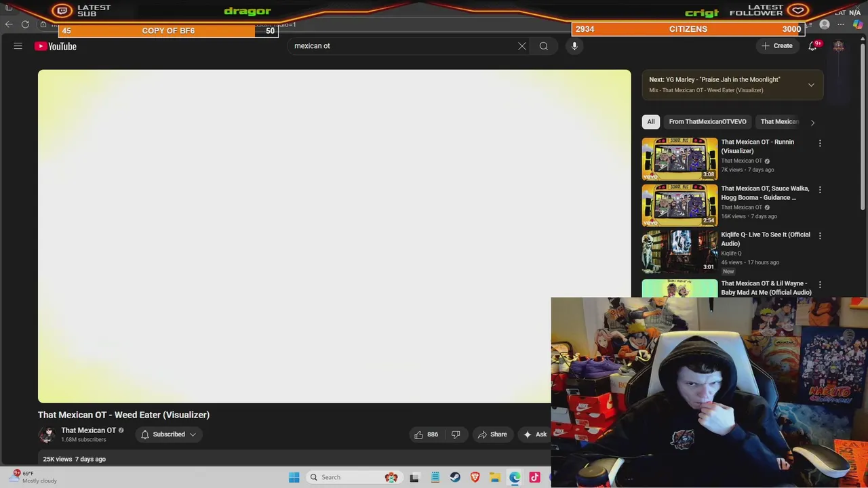Viewport: 868px width, 488px height.
Task: Open options menu for Runnin (Visualizer)
Action: (820, 144)
